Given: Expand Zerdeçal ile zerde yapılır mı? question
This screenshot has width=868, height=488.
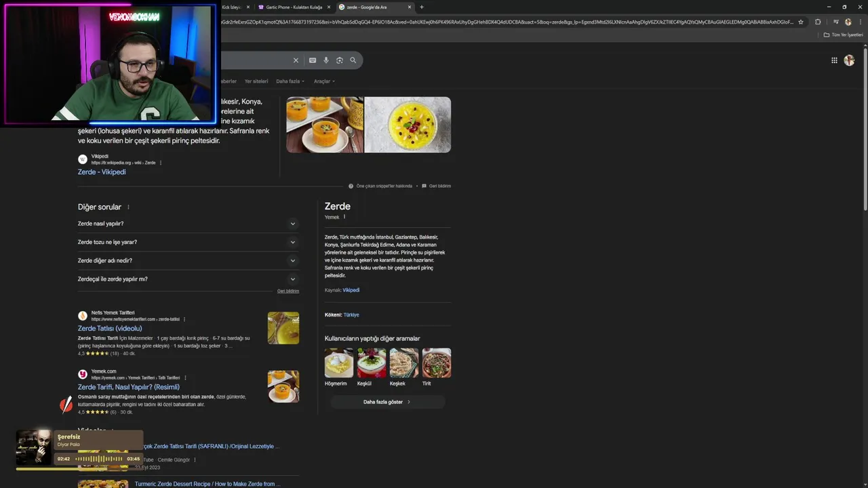Looking at the screenshot, I should pyautogui.click(x=189, y=279).
